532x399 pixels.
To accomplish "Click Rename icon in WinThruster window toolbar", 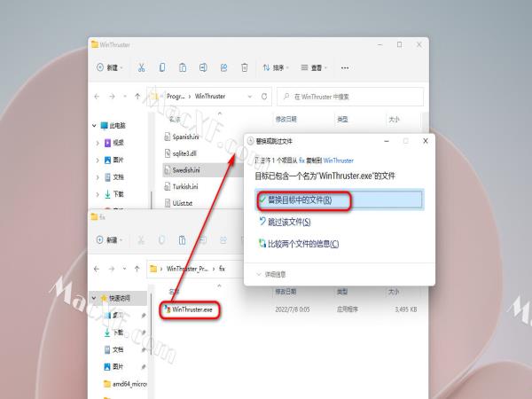I will 203,67.
